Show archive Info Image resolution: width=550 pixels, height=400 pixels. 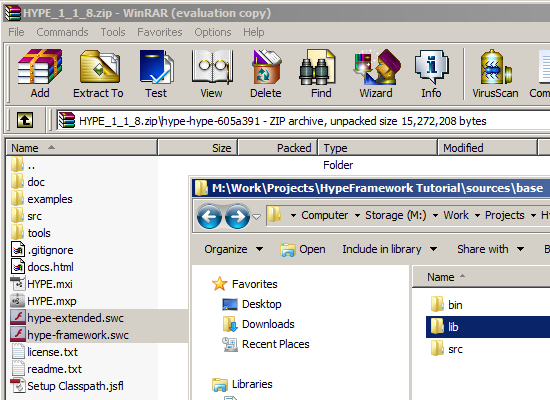[x=431, y=74]
